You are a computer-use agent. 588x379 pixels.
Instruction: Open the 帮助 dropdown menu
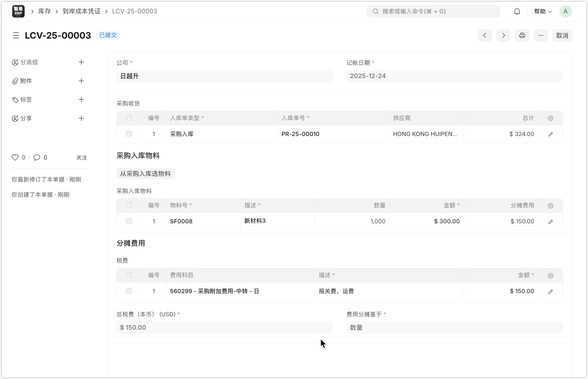(543, 11)
